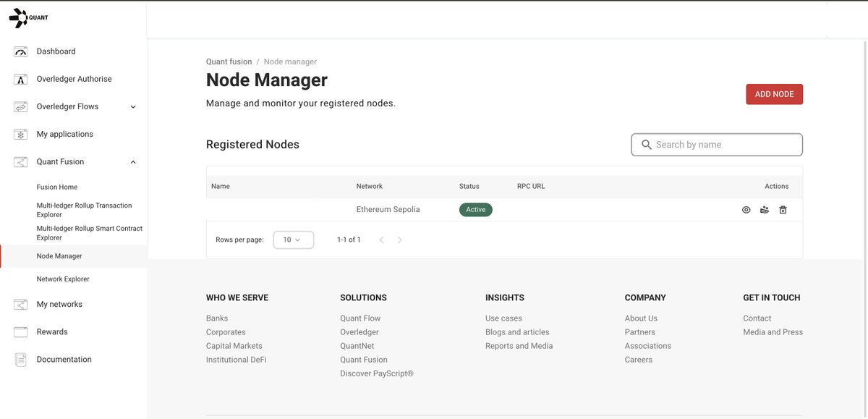Open Network Explorer submenu item
This screenshot has height=419, width=868.
63,279
